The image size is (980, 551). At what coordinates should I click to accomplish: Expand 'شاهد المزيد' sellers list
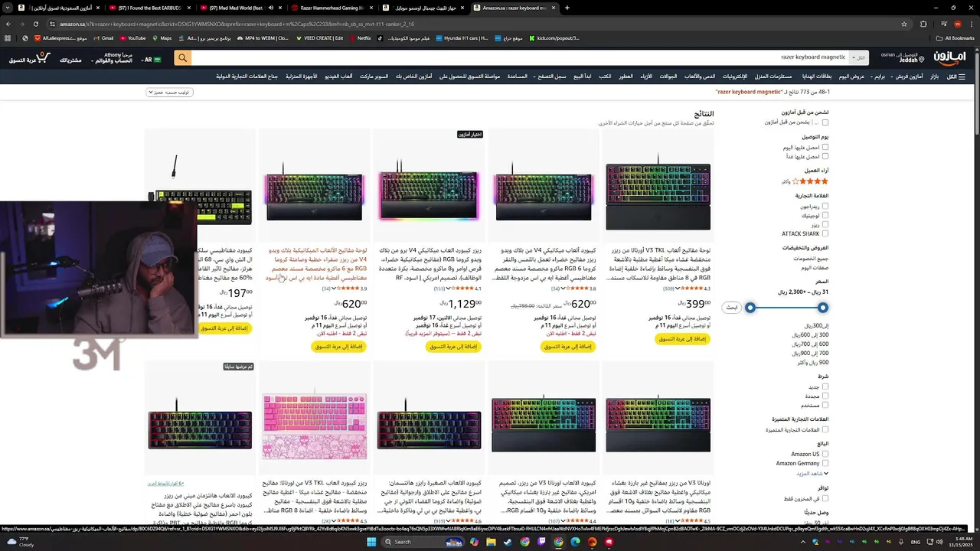tap(812, 474)
